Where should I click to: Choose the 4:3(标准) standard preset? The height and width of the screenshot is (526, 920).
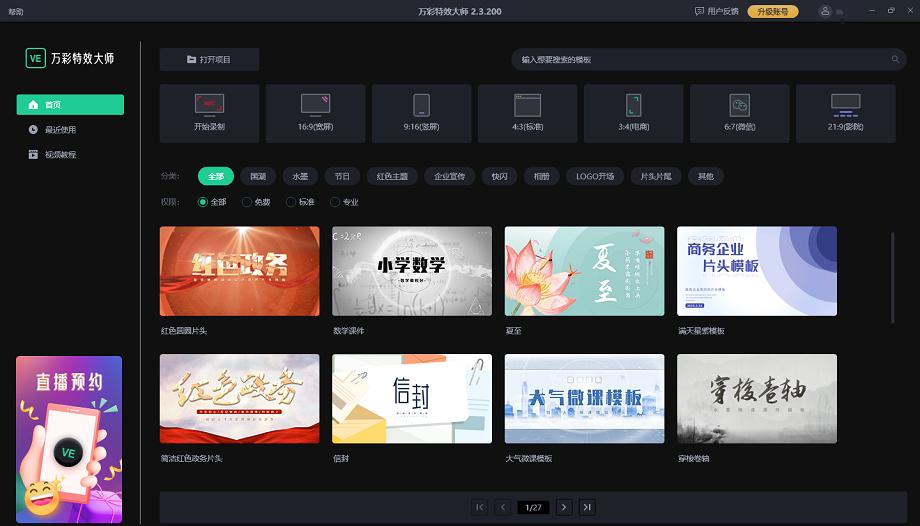(x=527, y=113)
